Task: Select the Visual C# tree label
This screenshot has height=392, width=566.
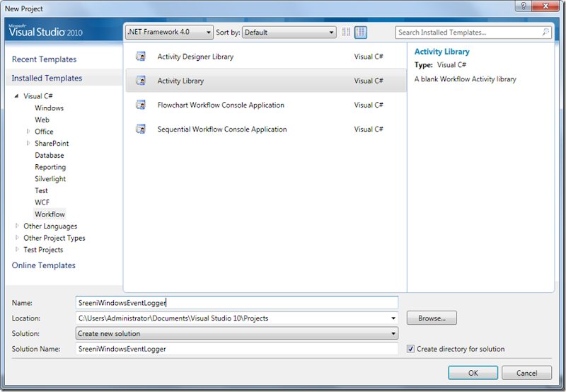Action: click(x=38, y=96)
